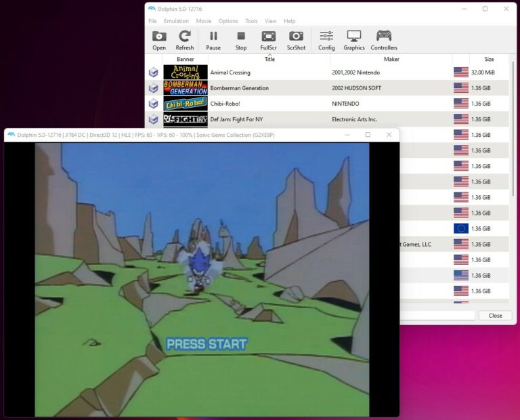Viewport: 520px width, 420px height.
Task: Open the Options menu
Action: pyautogui.click(x=228, y=21)
